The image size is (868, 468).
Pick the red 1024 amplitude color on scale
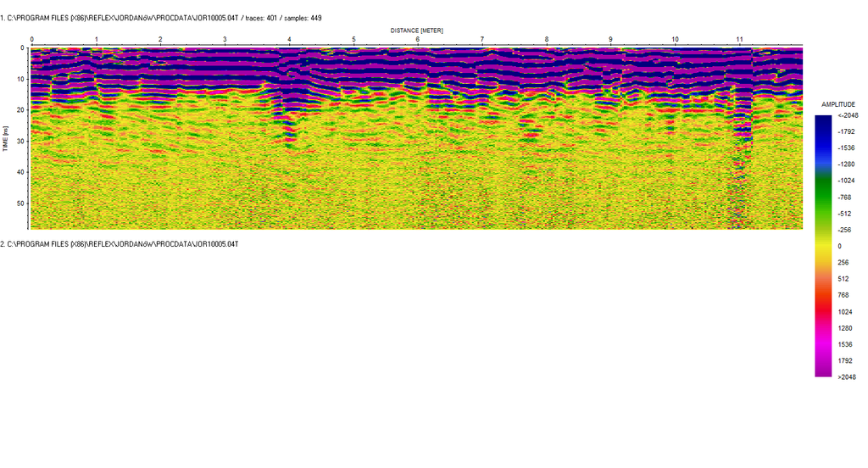click(823, 311)
